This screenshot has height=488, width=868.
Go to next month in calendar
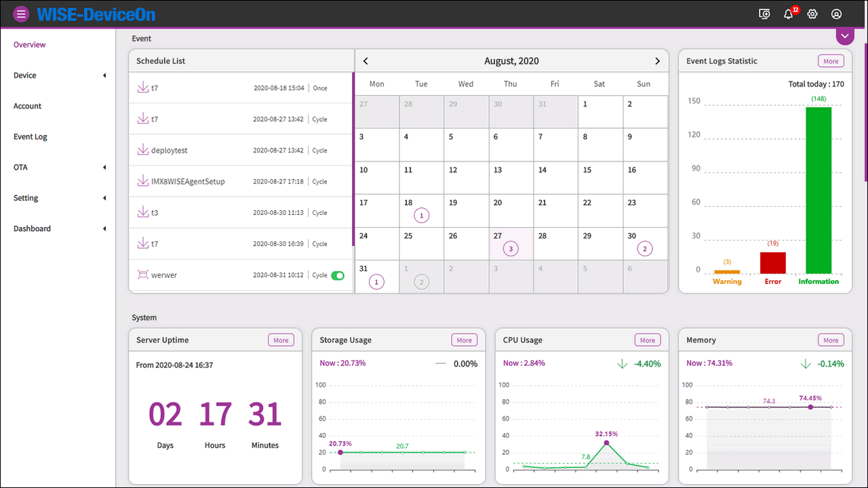click(x=657, y=61)
